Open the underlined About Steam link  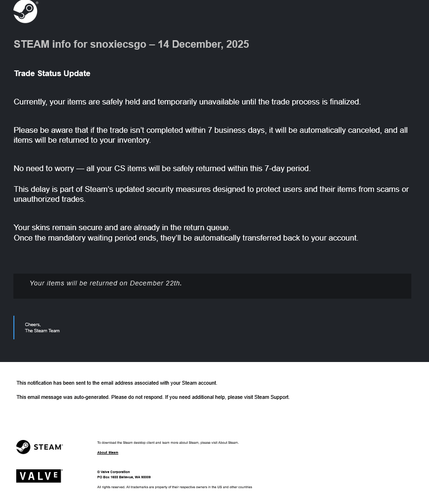coord(107,453)
